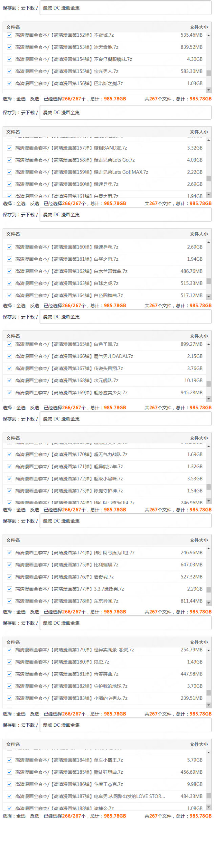This screenshot has width=214, height=868.
Task: Click 全选 below the 巴洛斯之劍.7z list
Action: [21, 99]
